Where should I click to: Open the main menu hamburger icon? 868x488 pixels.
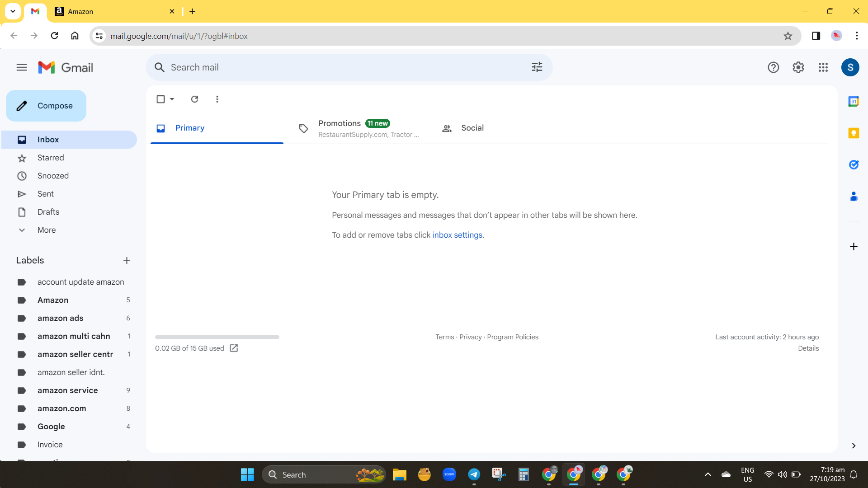point(22,67)
